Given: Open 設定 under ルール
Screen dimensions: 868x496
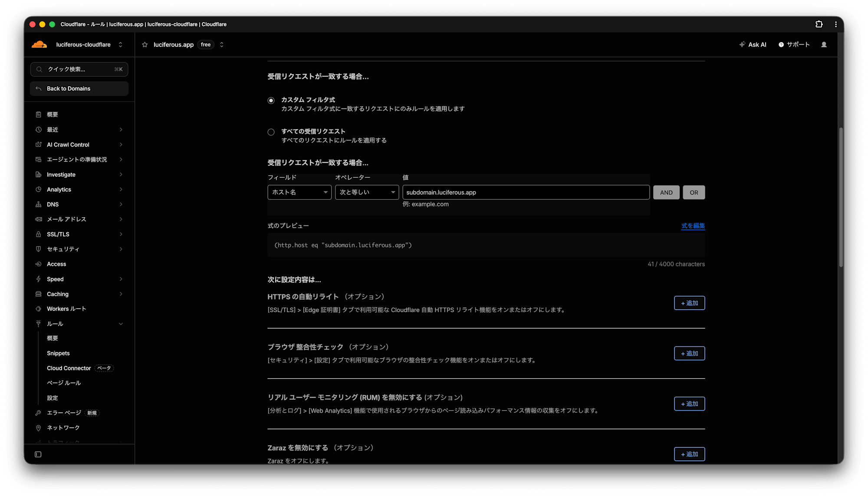Looking at the screenshot, I should coord(53,398).
